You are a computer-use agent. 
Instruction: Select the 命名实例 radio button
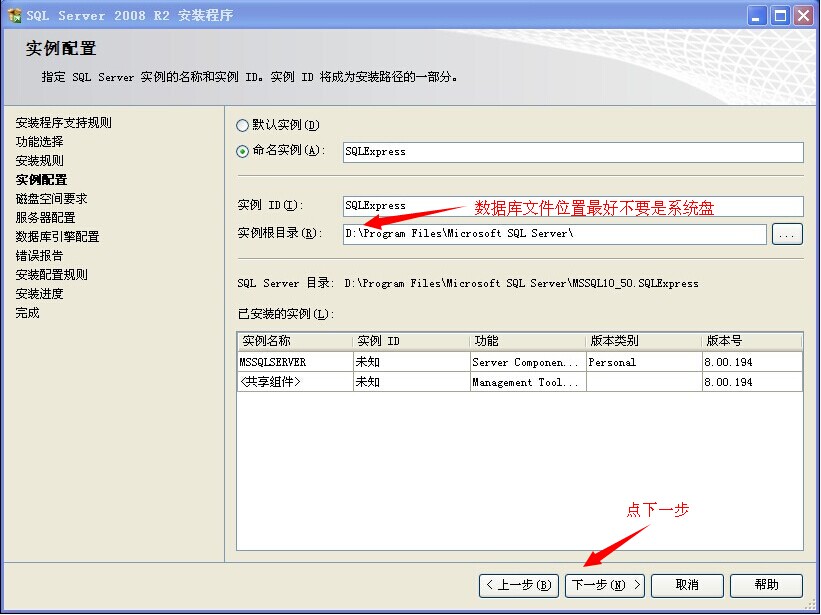pyautogui.click(x=242, y=151)
